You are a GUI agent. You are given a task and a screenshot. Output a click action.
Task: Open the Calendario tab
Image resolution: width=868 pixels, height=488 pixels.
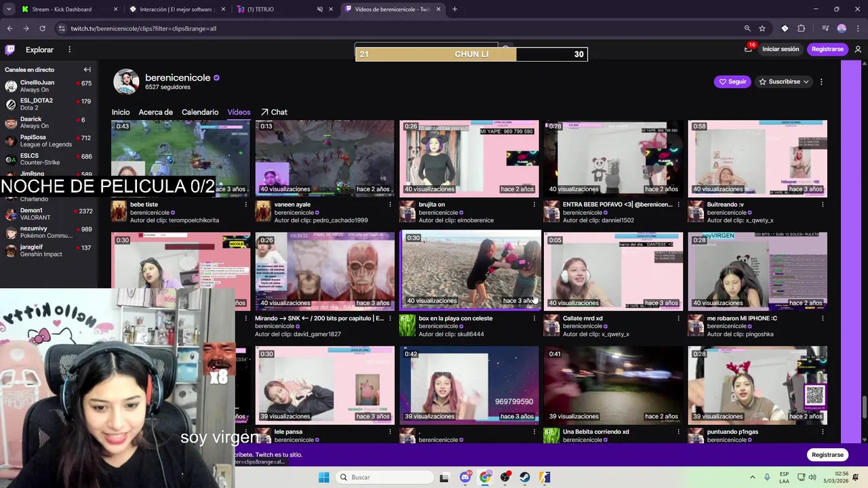point(200,113)
